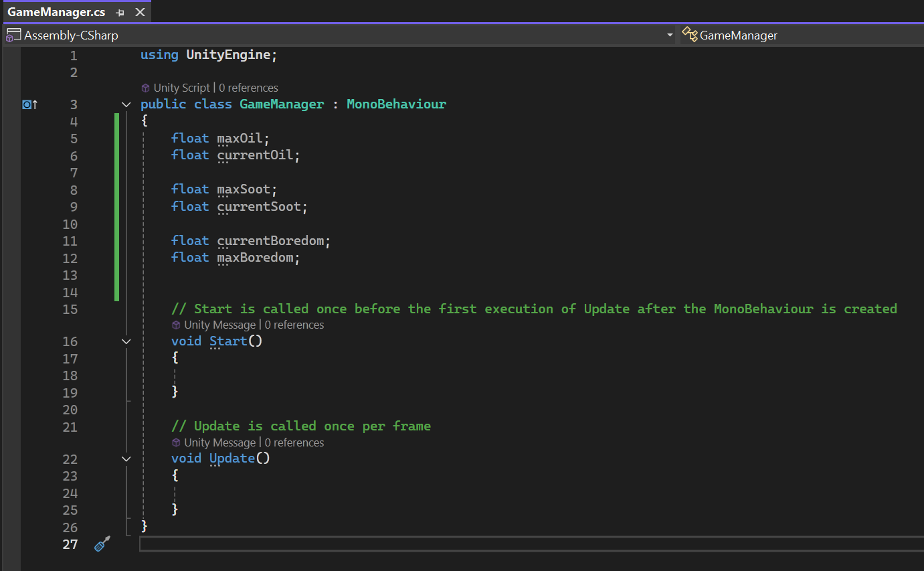The image size is (924, 571).
Task: Collapse the Update method outline
Action: click(x=126, y=459)
